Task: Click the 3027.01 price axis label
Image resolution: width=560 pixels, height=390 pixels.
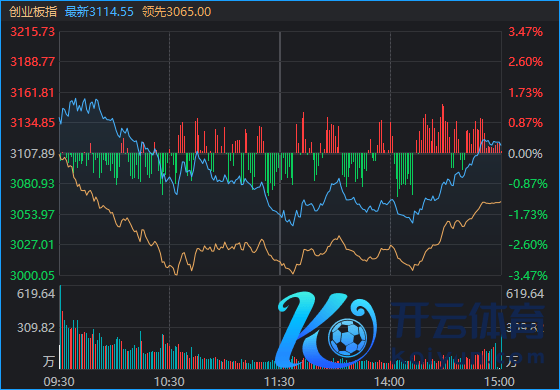Action: [32, 245]
